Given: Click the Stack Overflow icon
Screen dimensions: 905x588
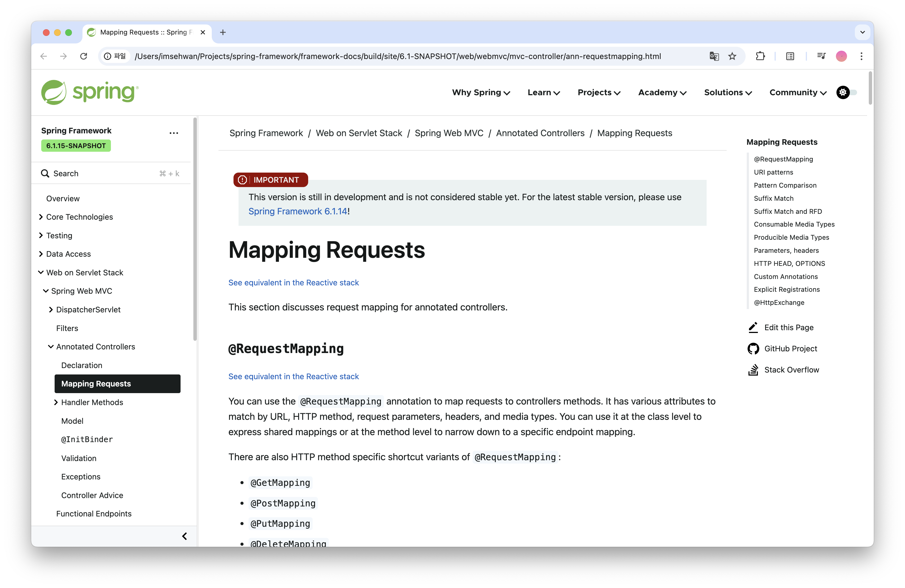Looking at the screenshot, I should pyautogui.click(x=753, y=370).
